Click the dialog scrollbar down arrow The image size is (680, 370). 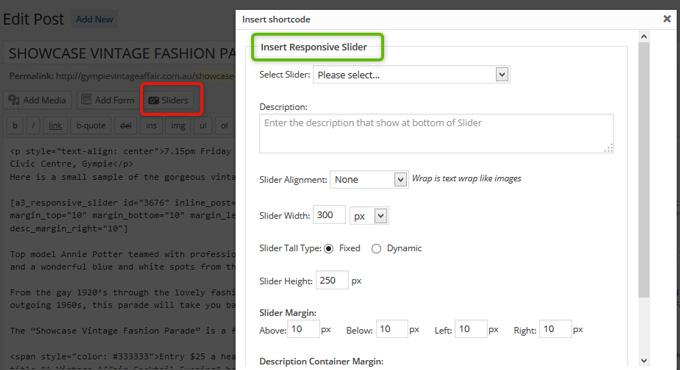644,360
